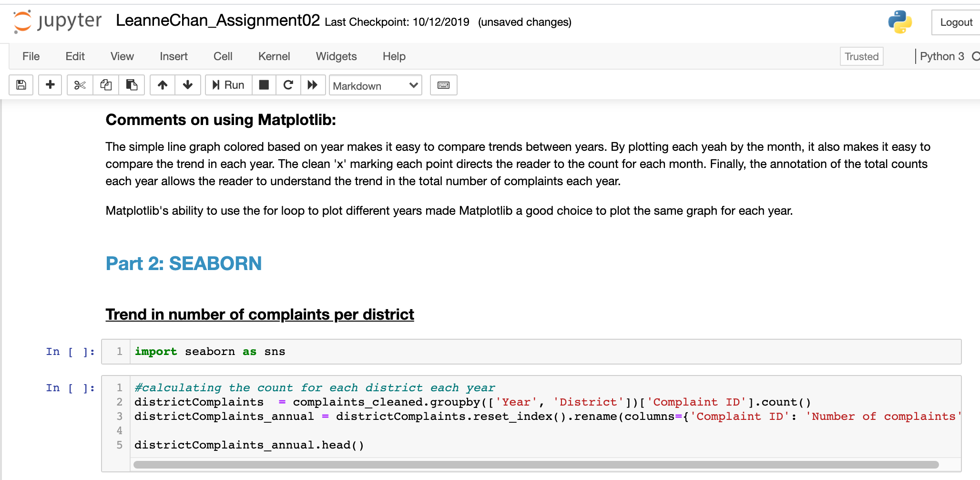Insert a new cell below
The height and width of the screenshot is (480, 980).
coord(50,85)
